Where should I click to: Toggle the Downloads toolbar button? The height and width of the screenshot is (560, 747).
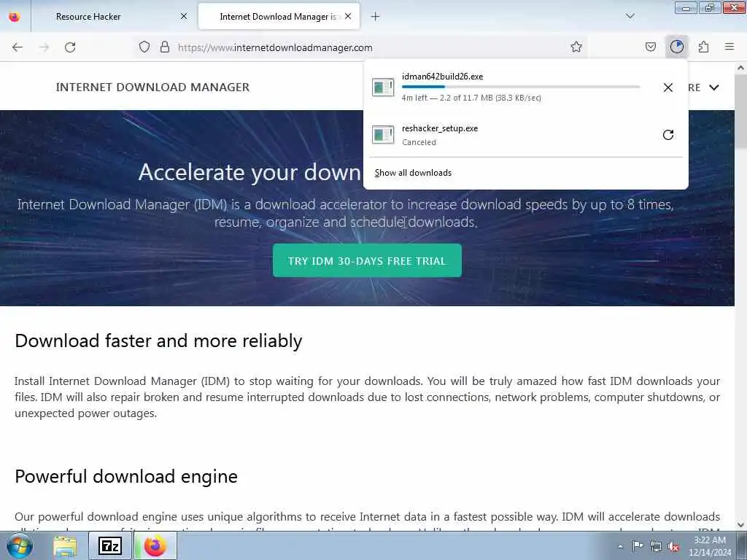point(676,47)
